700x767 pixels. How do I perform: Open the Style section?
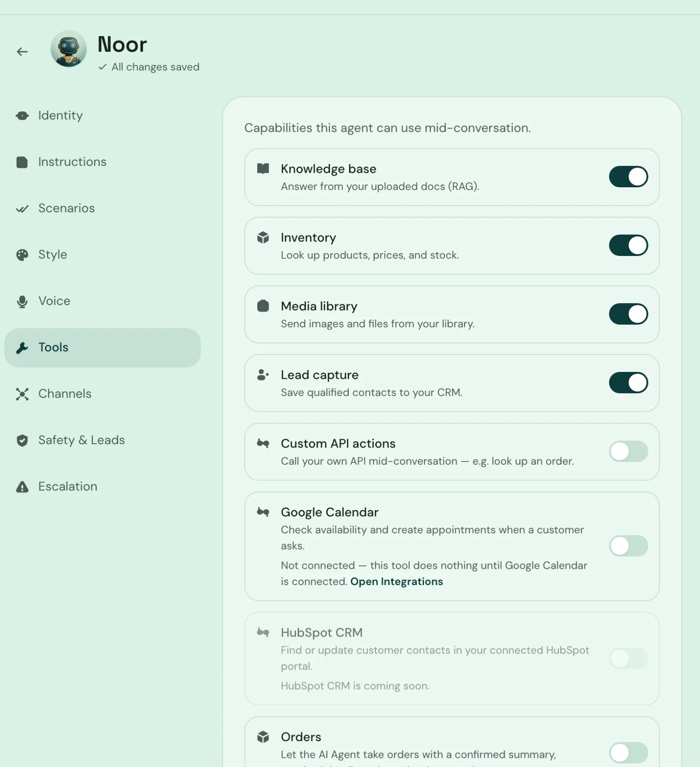point(102,255)
